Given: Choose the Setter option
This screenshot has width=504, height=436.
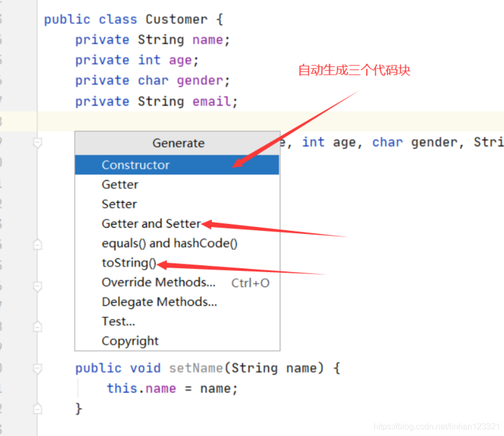Looking at the screenshot, I should click(x=177, y=204).
